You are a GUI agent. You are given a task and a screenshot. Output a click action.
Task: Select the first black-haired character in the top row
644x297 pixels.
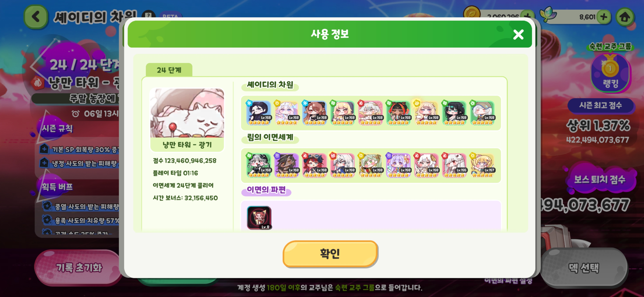(x=259, y=113)
